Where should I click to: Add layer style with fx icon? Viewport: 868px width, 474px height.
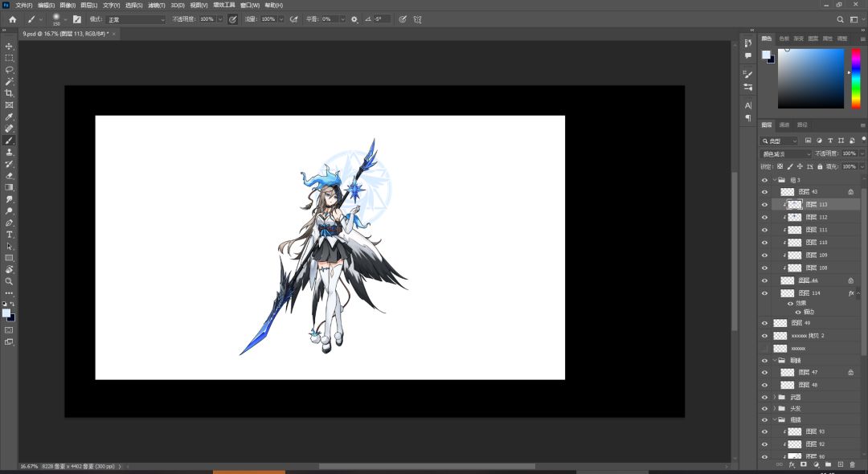[x=792, y=464]
